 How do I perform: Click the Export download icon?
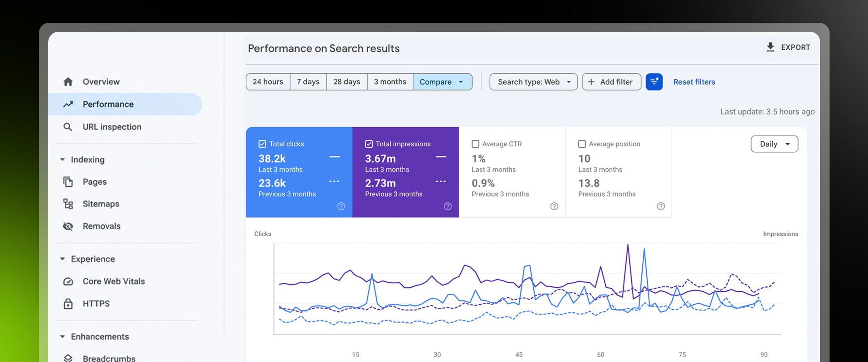771,47
